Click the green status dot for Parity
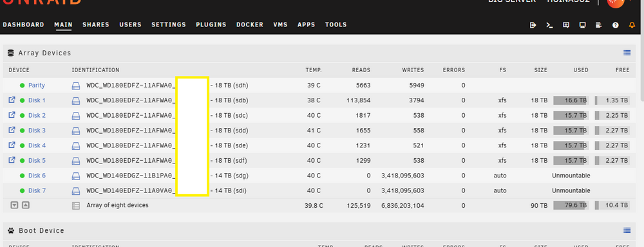Viewport: 644px width, 247px height. tap(22, 86)
